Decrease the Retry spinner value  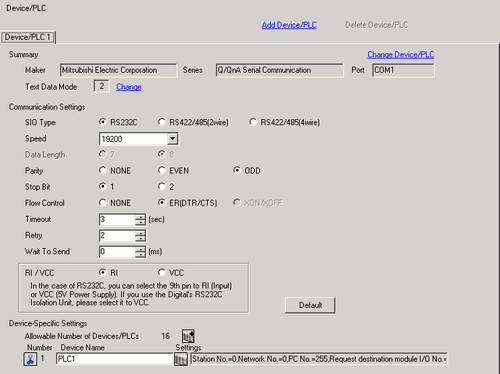[x=141, y=238]
